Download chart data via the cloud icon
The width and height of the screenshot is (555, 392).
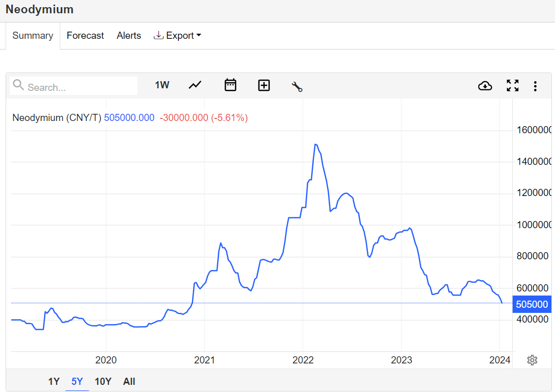tap(485, 86)
